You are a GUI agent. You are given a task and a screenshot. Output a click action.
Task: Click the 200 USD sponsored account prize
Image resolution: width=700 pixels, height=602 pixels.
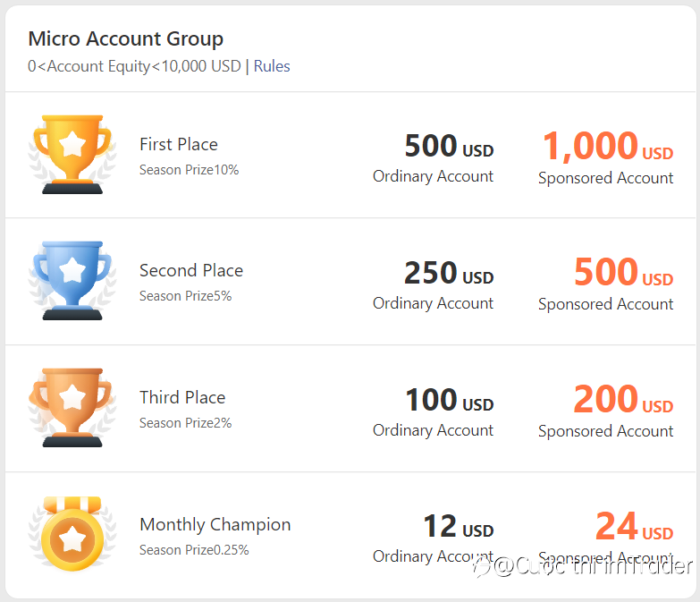click(x=623, y=399)
